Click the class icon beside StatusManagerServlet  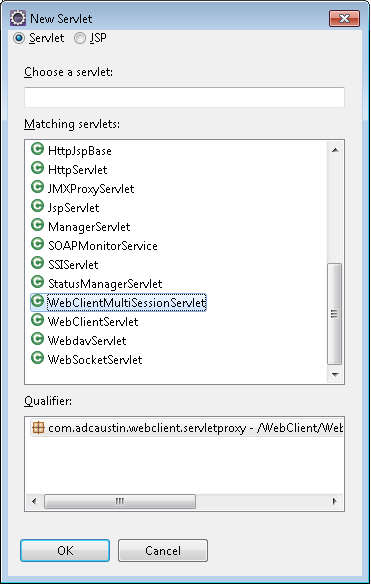[x=37, y=282]
